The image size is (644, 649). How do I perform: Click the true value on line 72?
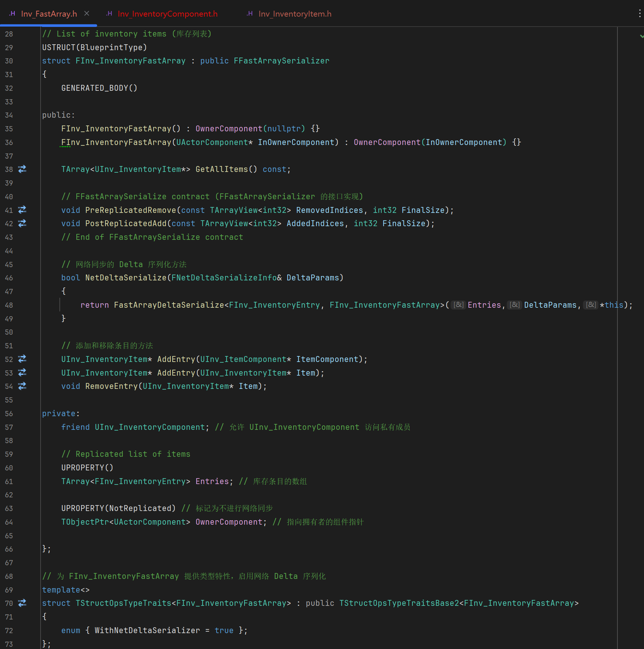click(x=224, y=631)
